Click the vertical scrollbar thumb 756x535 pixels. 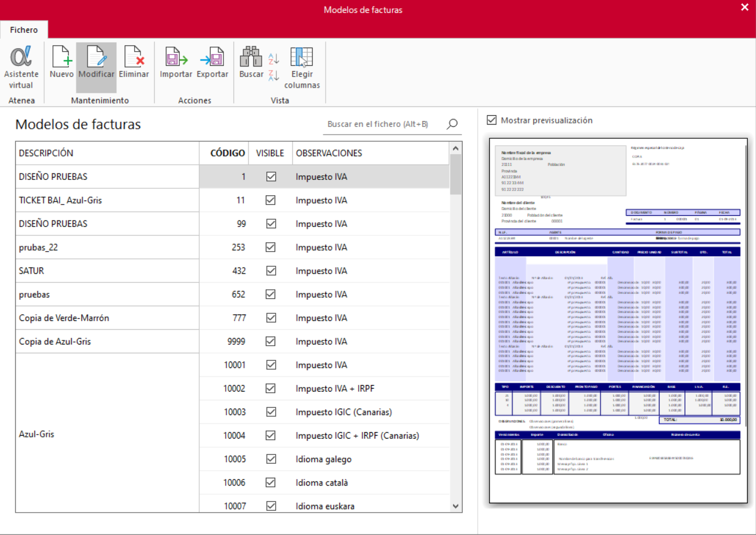(x=456, y=174)
